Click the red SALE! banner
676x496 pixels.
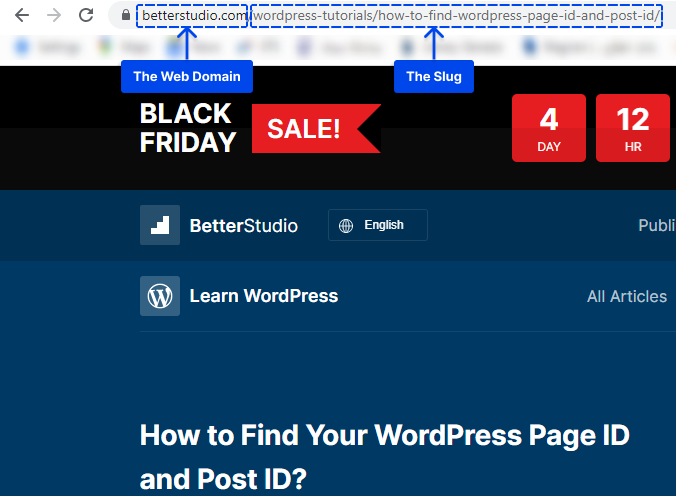pyautogui.click(x=316, y=129)
